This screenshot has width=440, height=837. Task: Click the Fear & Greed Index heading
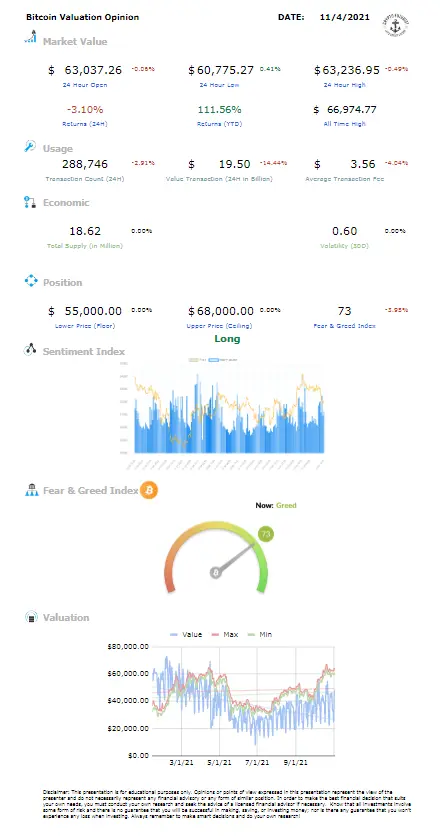(x=90, y=491)
